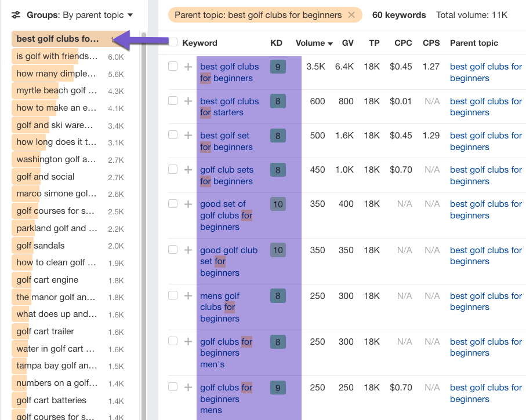Check the 'golf club sets for beginners' row
Screen dimensions: 526x420
click(173, 169)
